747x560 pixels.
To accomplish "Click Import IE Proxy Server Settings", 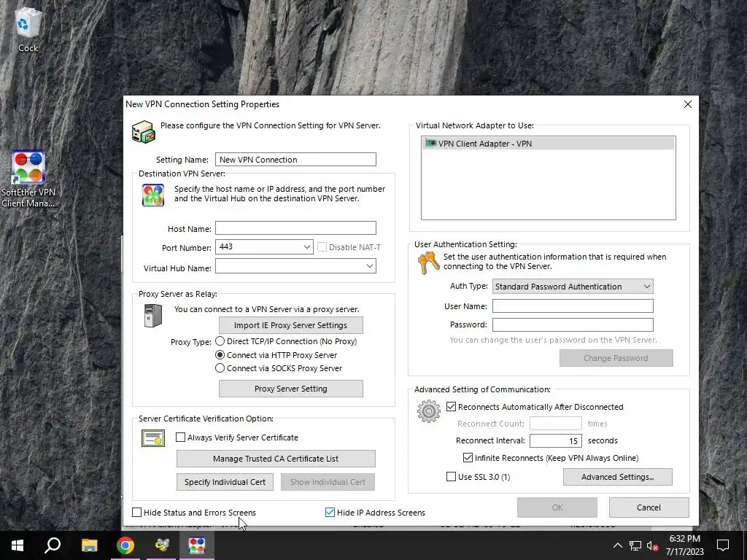I will (290, 325).
